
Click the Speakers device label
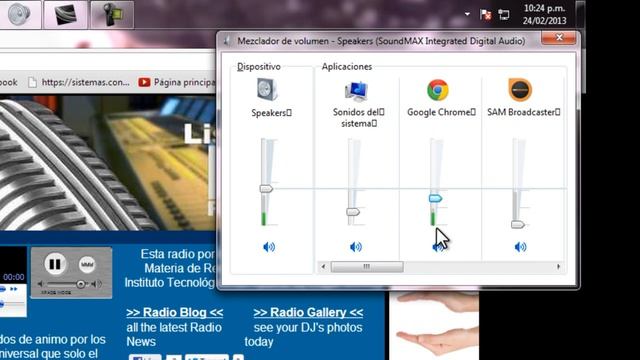tap(271, 113)
